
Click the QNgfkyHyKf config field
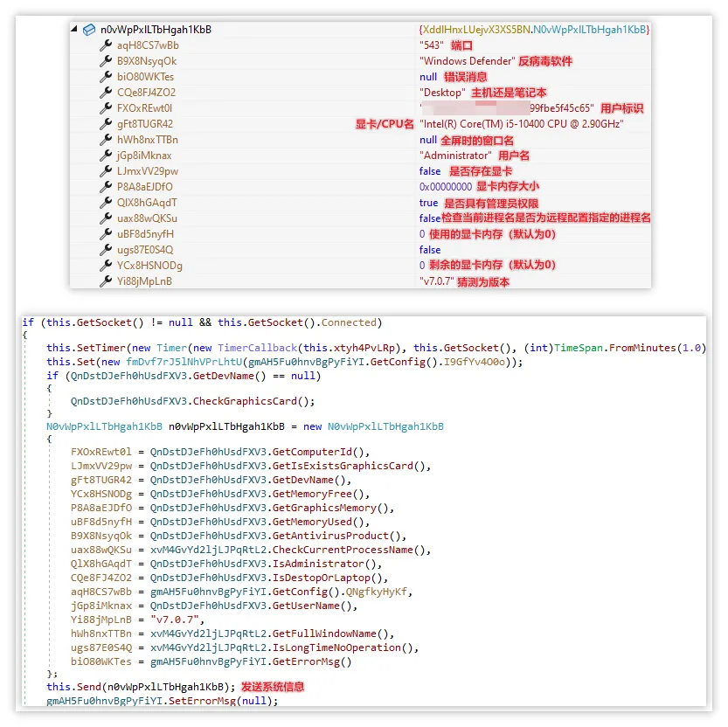(376, 592)
